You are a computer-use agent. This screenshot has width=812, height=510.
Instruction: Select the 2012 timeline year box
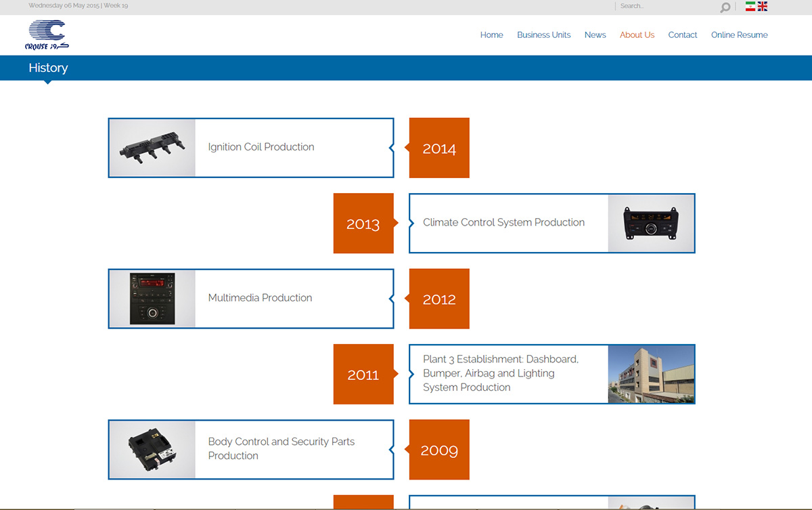click(439, 299)
